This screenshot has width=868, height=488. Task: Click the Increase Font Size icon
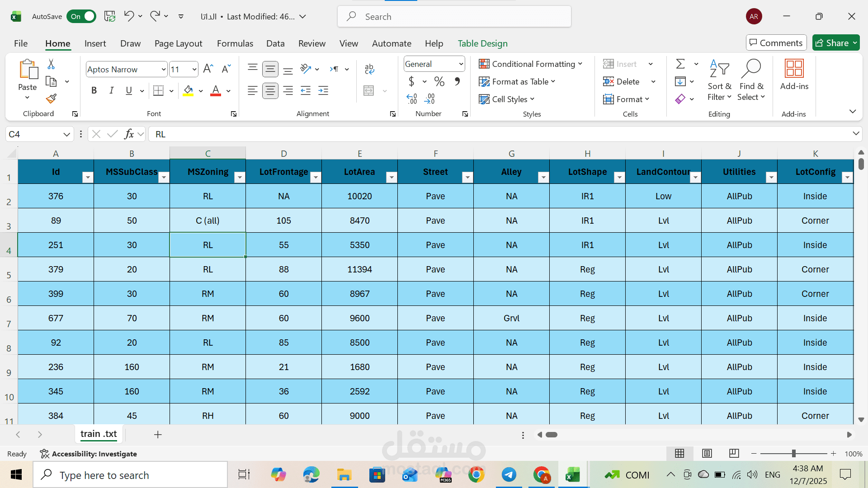[208, 69]
